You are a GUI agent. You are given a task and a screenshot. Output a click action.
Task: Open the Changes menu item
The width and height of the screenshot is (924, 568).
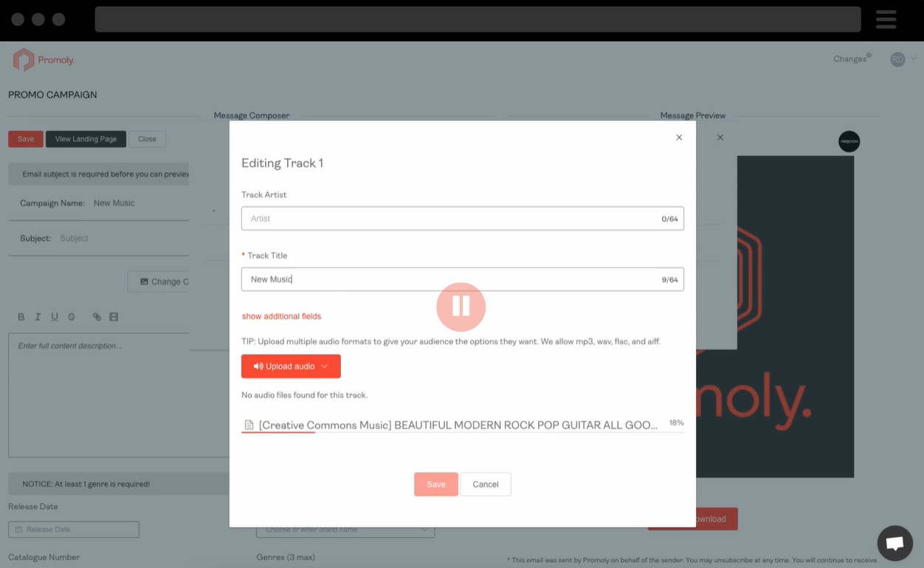(850, 59)
